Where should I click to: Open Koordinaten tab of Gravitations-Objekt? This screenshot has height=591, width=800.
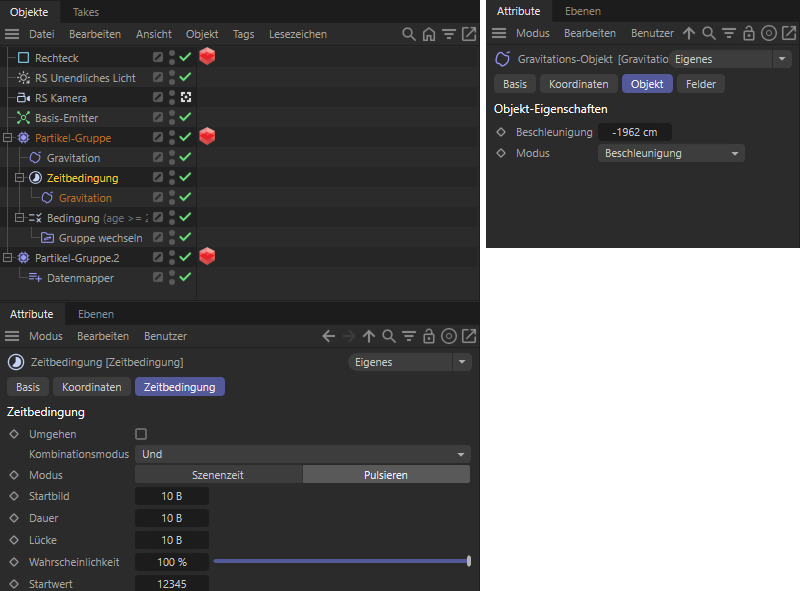pos(579,84)
